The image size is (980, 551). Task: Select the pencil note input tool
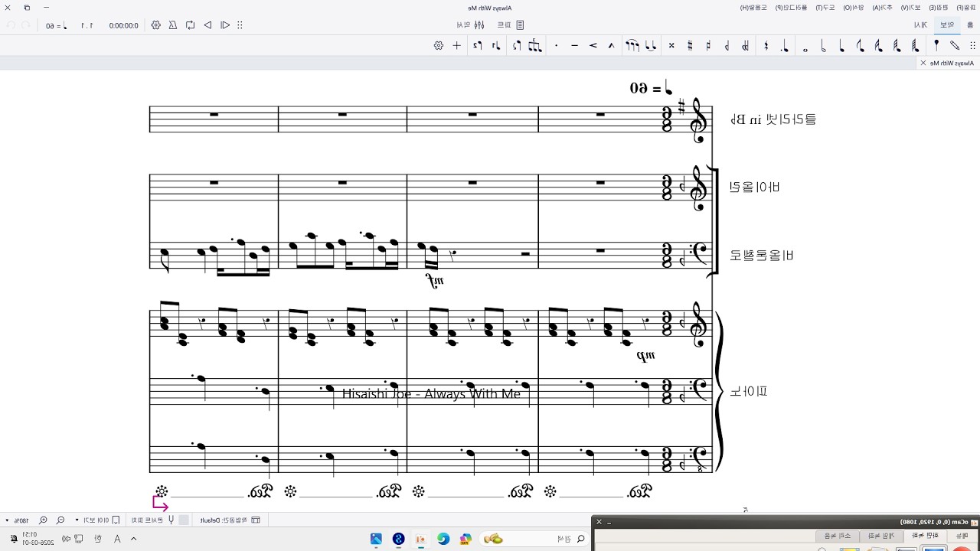click(955, 45)
